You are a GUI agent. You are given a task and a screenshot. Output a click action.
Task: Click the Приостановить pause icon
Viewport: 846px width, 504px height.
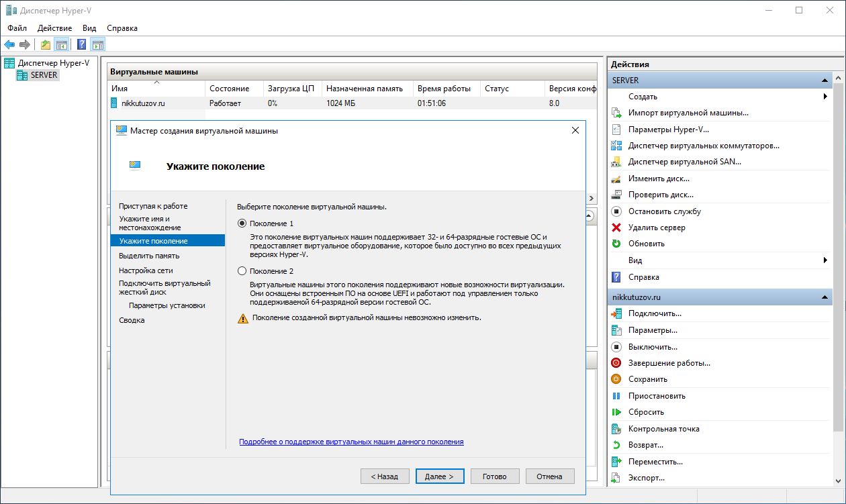tap(616, 396)
